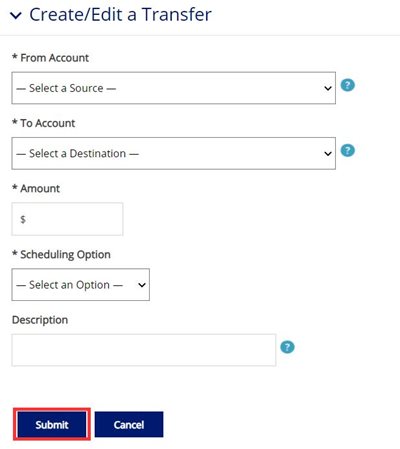Open help icon beside To Account field
Screen dimensions: 400x449
tap(348, 151)
